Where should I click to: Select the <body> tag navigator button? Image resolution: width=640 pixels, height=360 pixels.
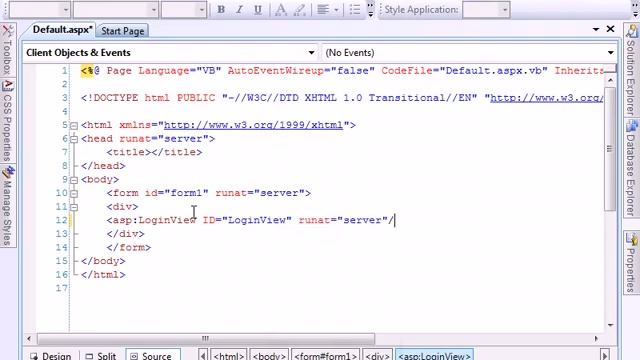click(x=269, y=355)
